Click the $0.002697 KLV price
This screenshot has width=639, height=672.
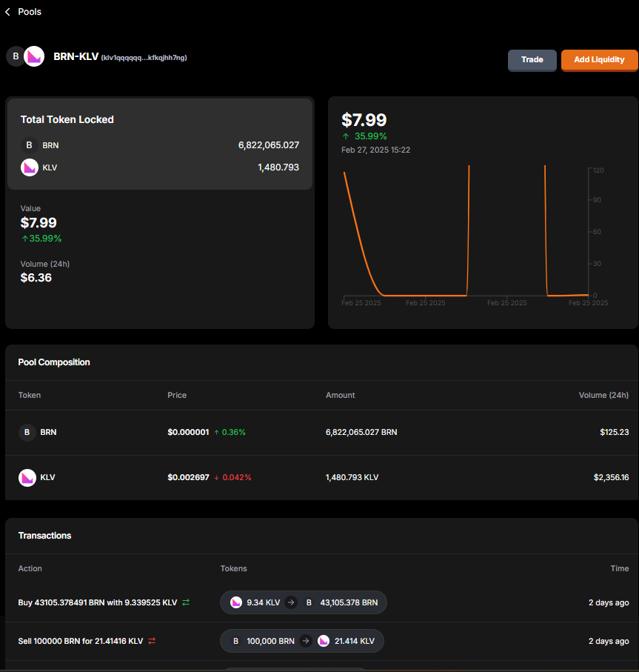(x=188, y=477)
